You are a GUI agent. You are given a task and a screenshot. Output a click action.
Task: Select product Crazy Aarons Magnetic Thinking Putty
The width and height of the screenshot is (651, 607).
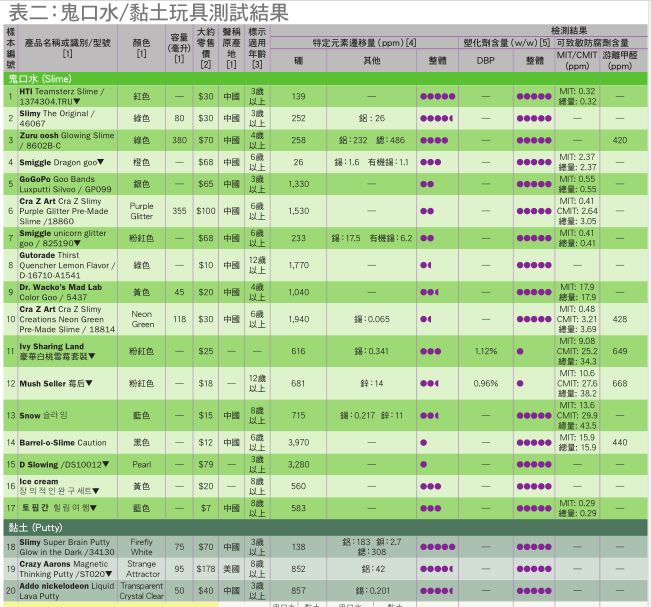coord(66,569)
